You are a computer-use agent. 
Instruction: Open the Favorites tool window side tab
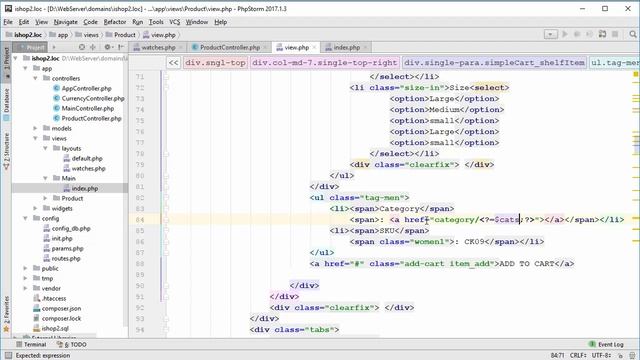tap(6, 314)
